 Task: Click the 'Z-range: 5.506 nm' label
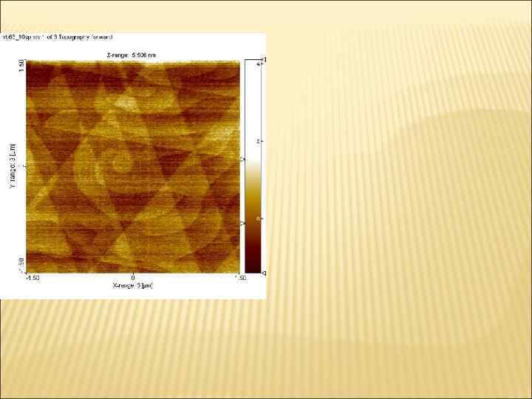[132, 55]
